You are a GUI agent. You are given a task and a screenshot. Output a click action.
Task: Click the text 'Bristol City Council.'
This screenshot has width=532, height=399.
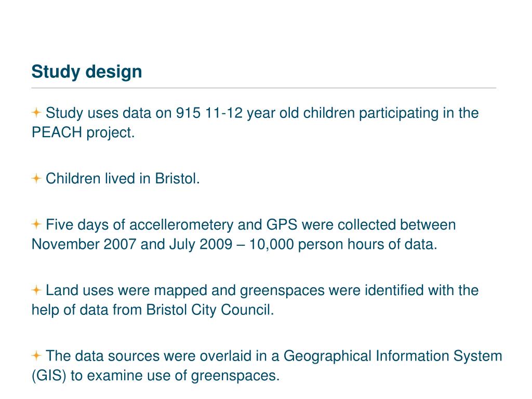click(210, 310)
